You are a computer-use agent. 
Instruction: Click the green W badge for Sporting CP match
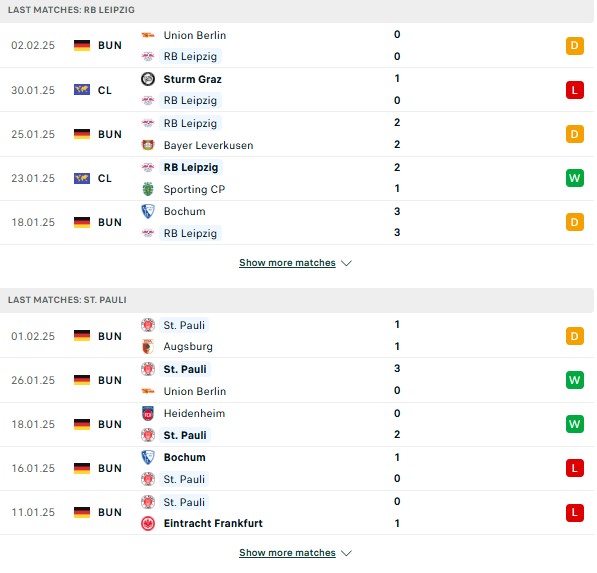(x=575, y=178)
